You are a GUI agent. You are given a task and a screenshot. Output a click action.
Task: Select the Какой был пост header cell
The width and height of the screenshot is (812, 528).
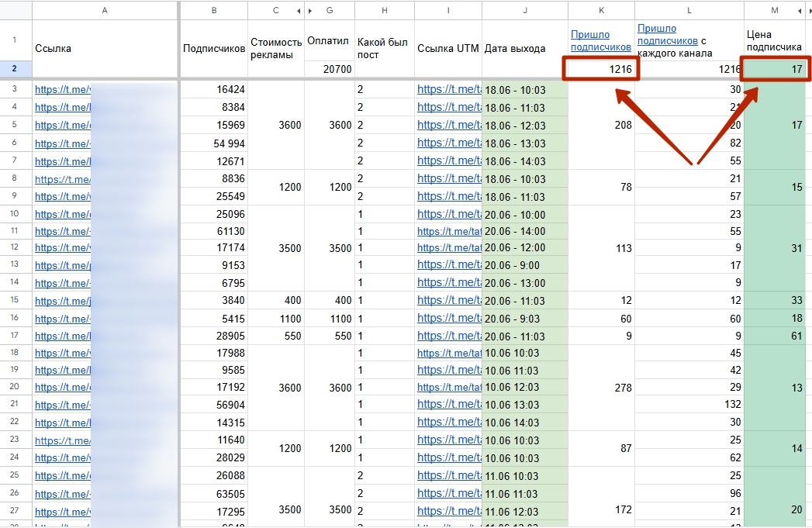point(384,49)
